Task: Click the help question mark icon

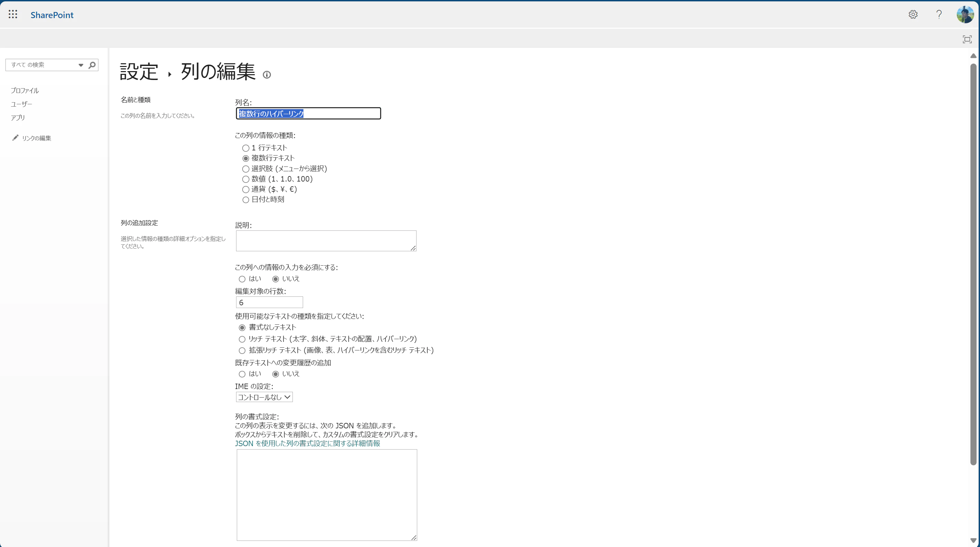Action: click(939, 14)
